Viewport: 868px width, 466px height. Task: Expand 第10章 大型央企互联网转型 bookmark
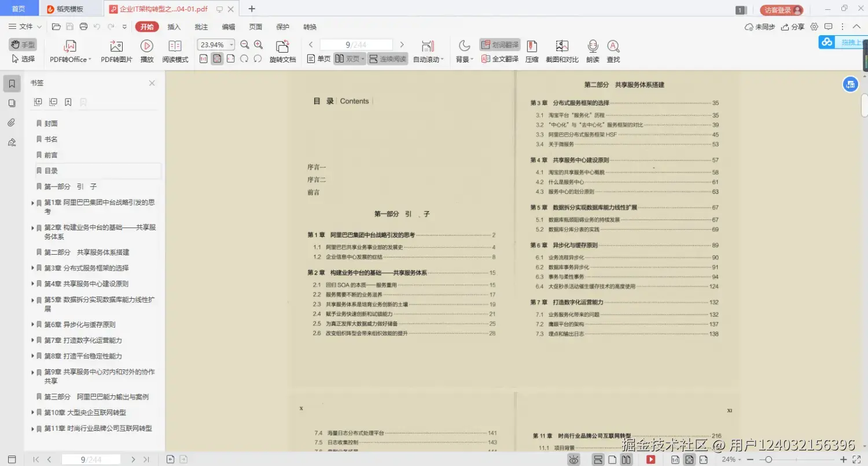pos(32,413)
